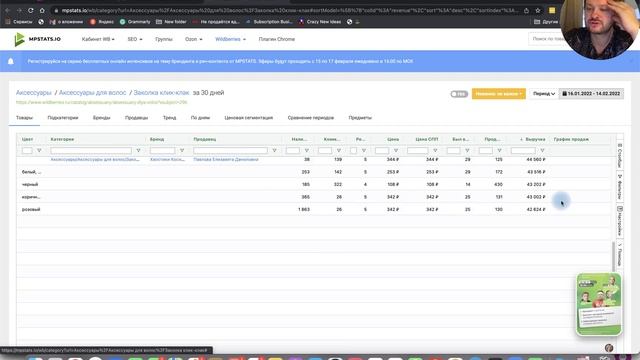Open the Ozon dropdown menu

tap(193, 39)
